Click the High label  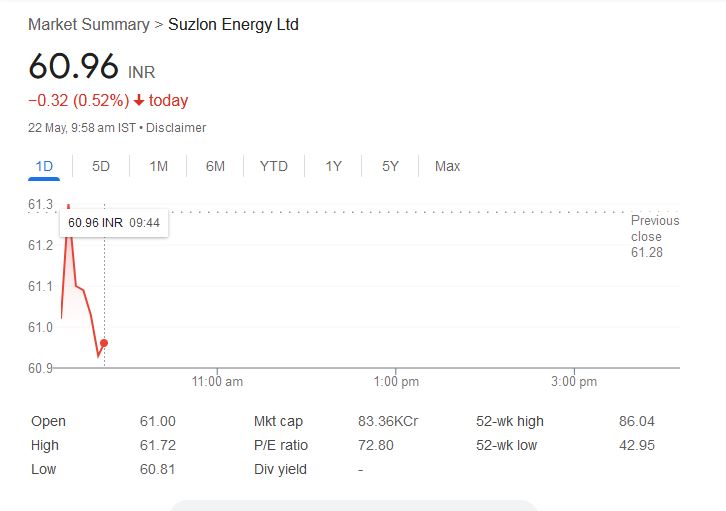(44, 446)
